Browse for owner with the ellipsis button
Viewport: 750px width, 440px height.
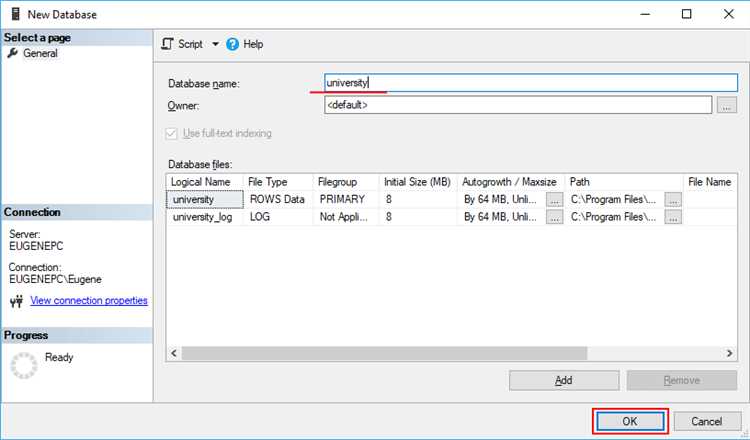[x=727, y=105]
